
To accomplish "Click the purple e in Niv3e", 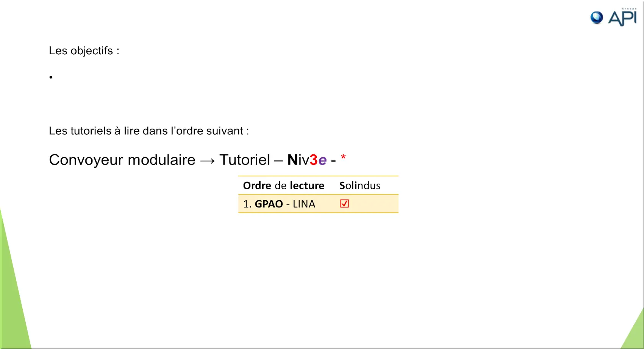I will (x=322, y=161).
